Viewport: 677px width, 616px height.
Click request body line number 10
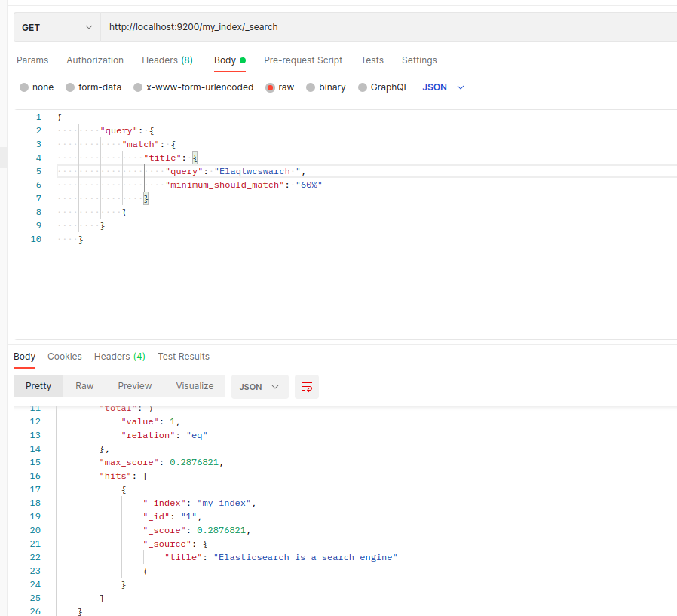tap(36, 239)
